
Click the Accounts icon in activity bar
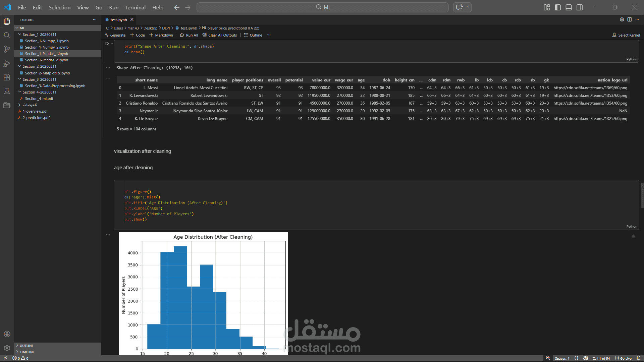pos(7,334)
